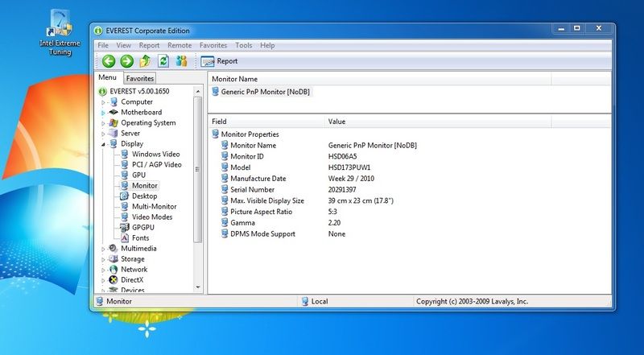Go up one level with the Up arrow icon
The height and width of the screenshot is (355, 644).
coord(145,61)
